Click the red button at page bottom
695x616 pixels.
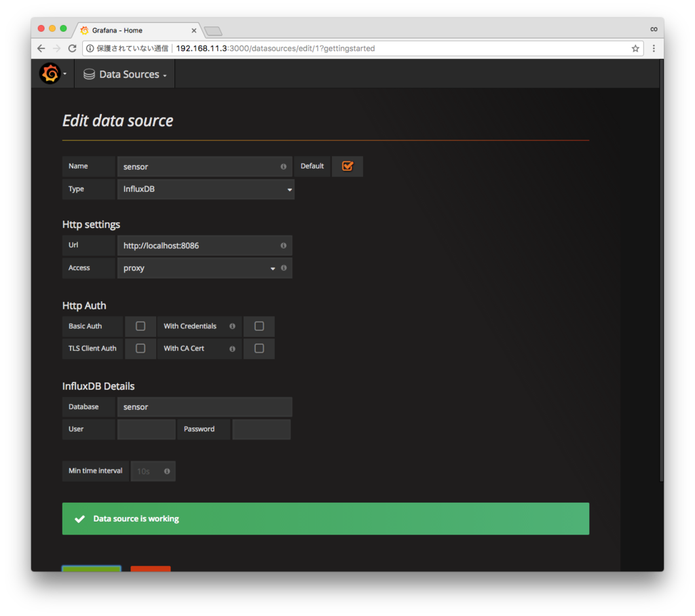pos(151,569)
